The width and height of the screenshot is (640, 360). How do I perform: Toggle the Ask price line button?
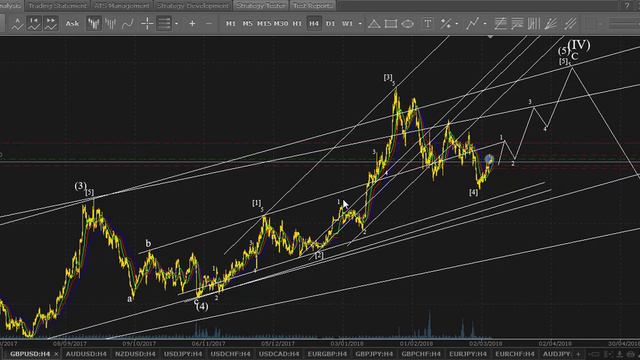click(x=72, y=24)
